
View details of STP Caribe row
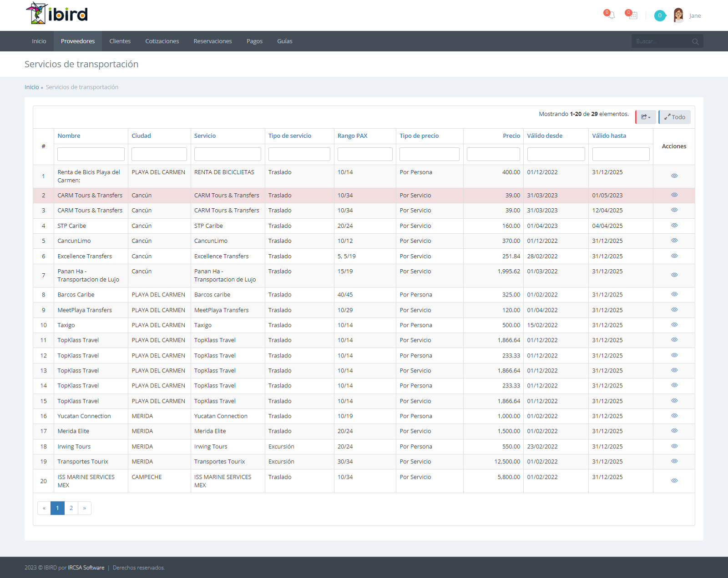[674, 225]
